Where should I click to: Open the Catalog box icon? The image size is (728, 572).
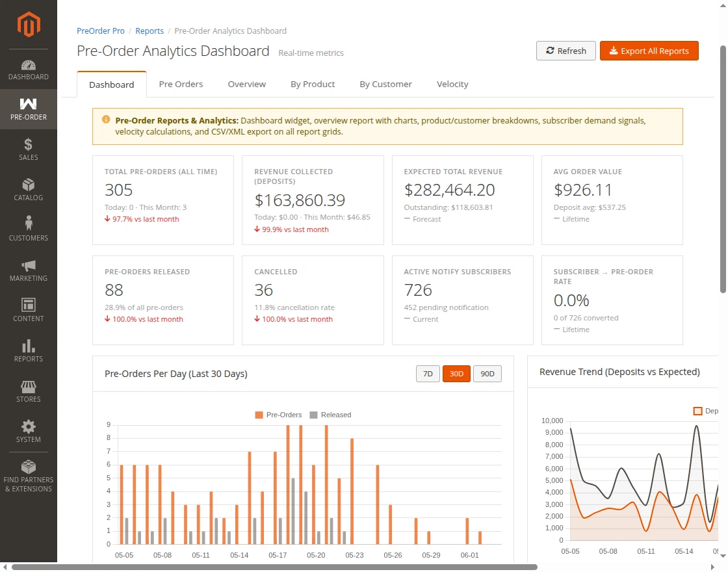29,185
